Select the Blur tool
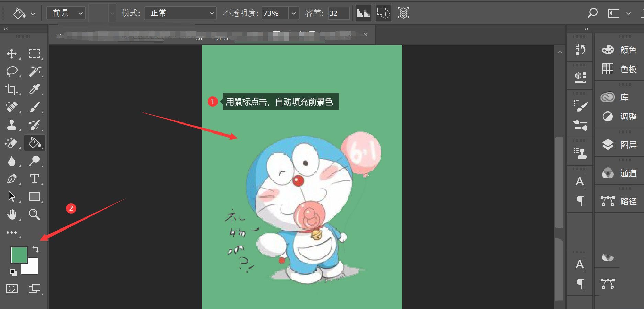Image resolution: width=644 pixels, height=309 pixels. 12,161
